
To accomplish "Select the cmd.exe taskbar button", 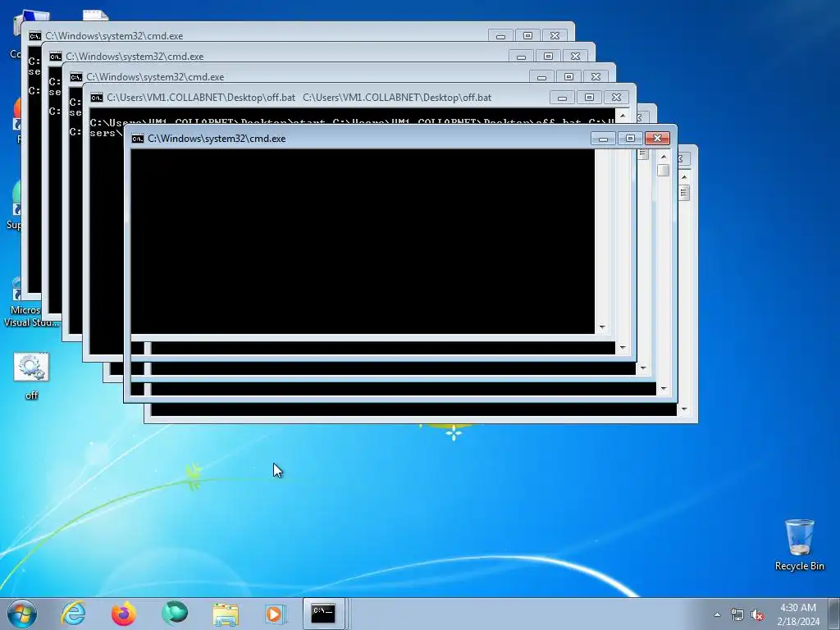I will pos(323,614).
